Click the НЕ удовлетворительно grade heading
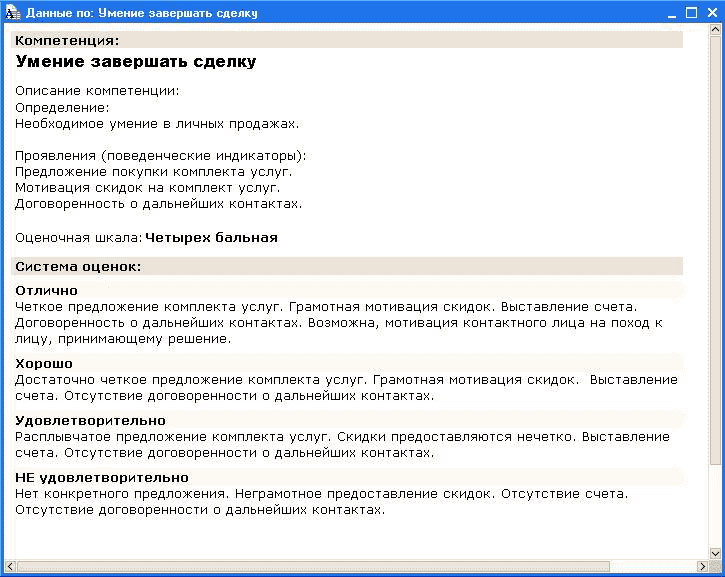 [102, 478]
